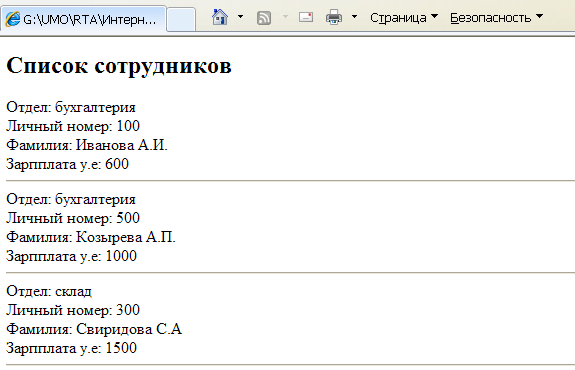Click the text Личный номер: 500
The width and height of the screenshot is (575, 370).
tap(73, 218)
